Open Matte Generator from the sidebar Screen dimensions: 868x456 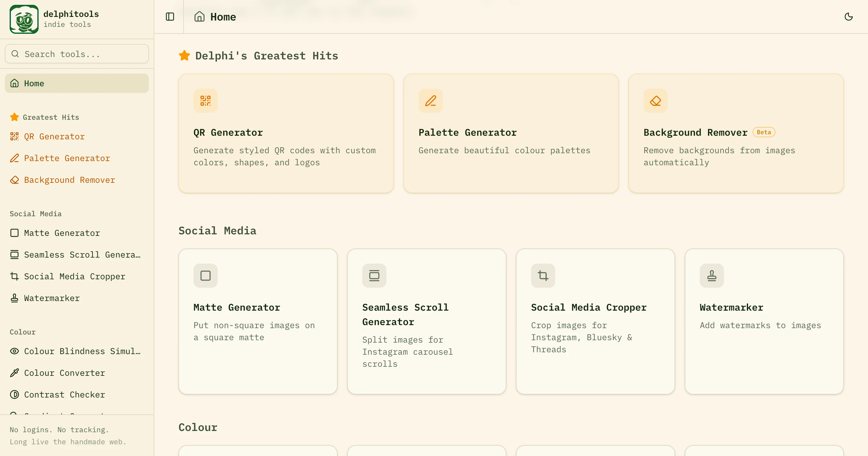pos(77,233)
